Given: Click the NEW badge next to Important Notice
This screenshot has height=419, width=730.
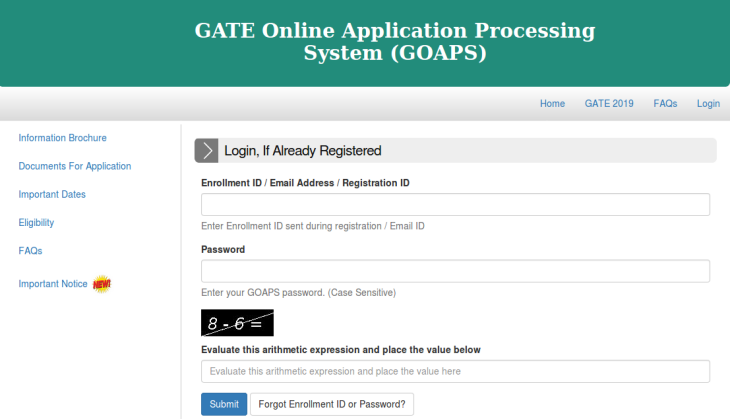Looking at the screenshot, I should point(101,284).
